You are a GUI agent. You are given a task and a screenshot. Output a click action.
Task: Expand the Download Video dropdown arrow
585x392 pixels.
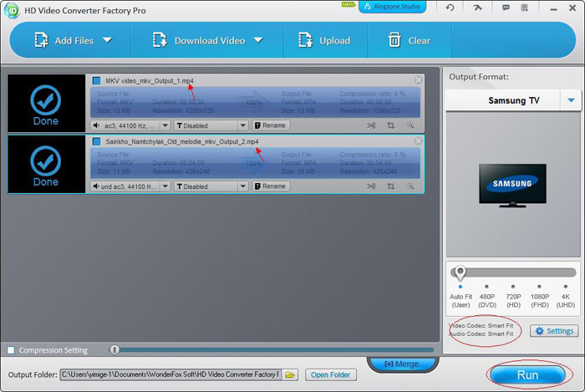coord(258,40)
